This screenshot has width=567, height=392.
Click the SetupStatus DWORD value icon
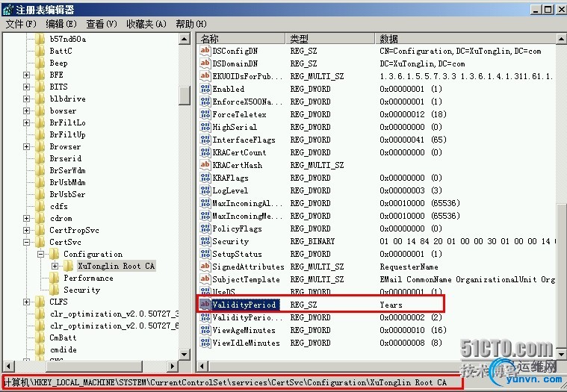tap(205, 254)
